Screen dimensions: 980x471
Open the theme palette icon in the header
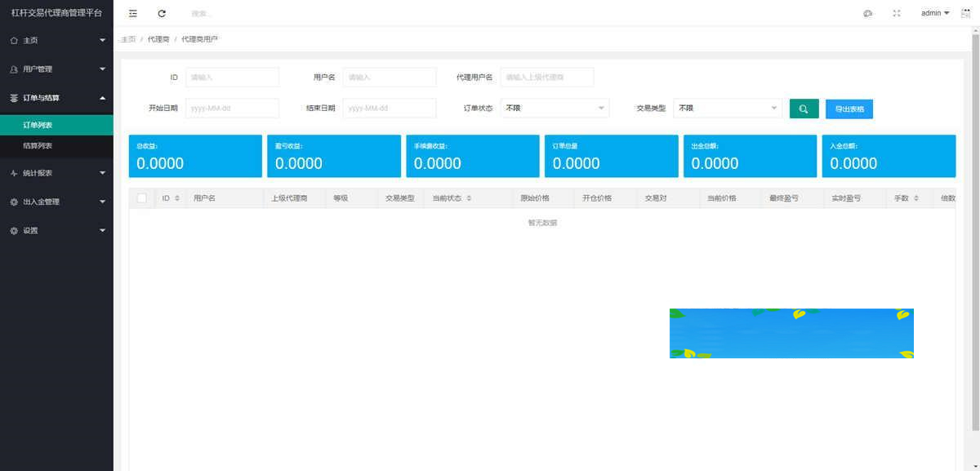point(867,13)
